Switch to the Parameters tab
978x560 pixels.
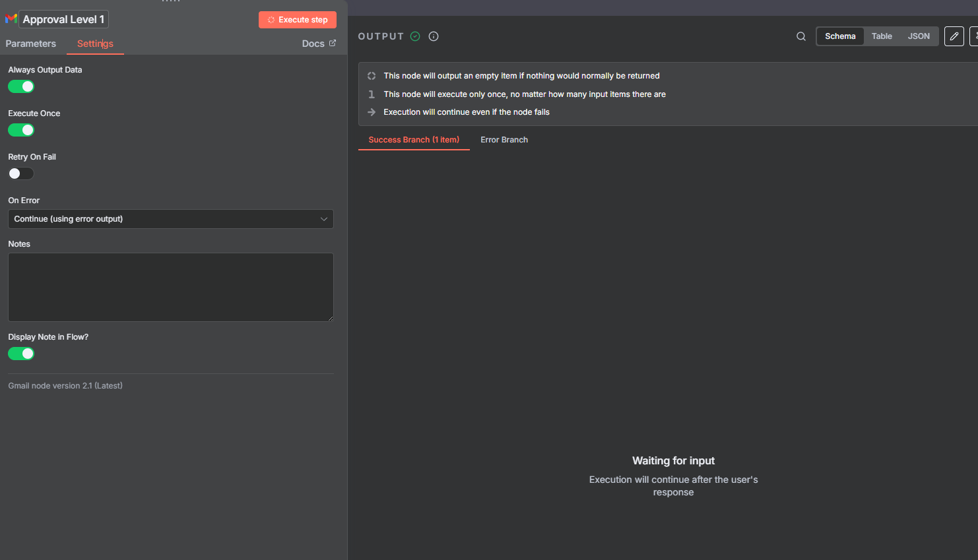31,44
